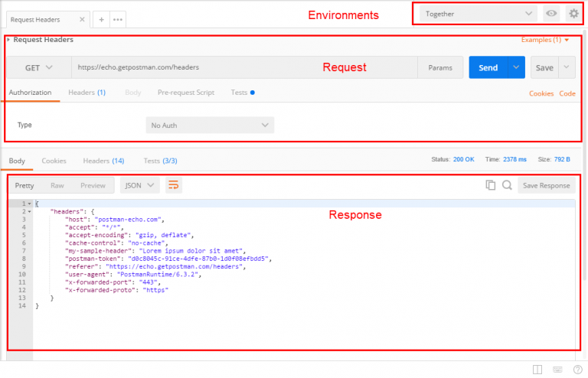
Task: Open the Cookies link
Action: [x=541, y=93]
